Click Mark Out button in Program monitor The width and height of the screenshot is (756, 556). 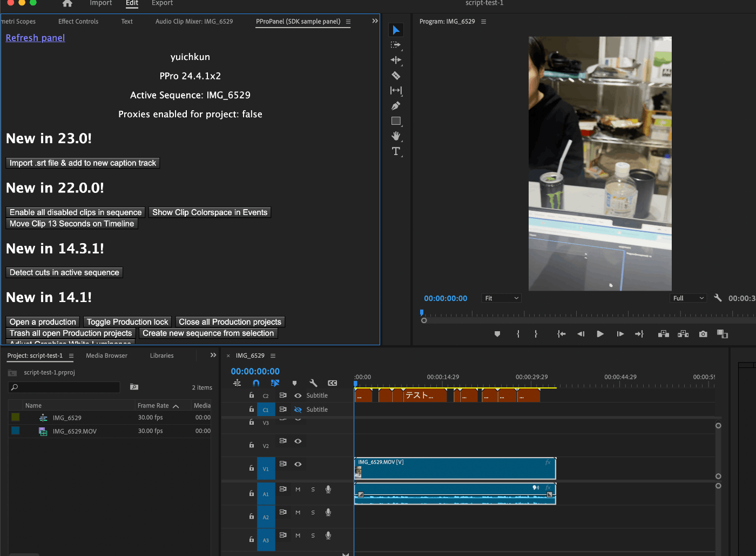536,334
